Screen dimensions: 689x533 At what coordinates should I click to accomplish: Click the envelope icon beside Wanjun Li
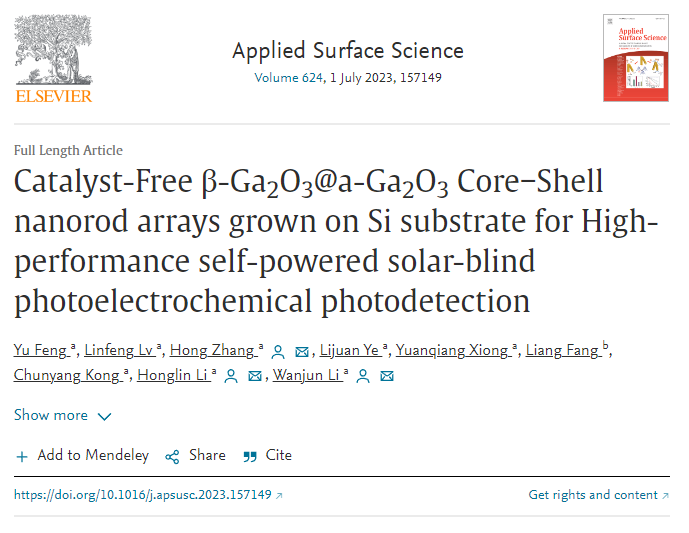coord(387,376)
